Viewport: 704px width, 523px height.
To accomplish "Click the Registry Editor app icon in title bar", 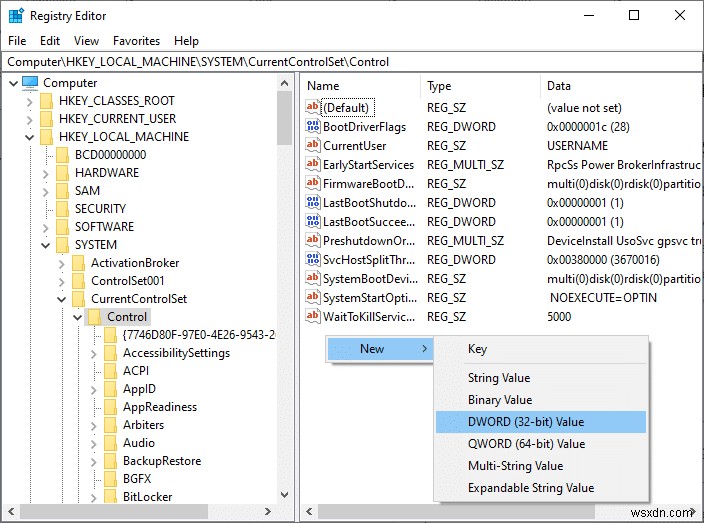I will tap(16, 16).
